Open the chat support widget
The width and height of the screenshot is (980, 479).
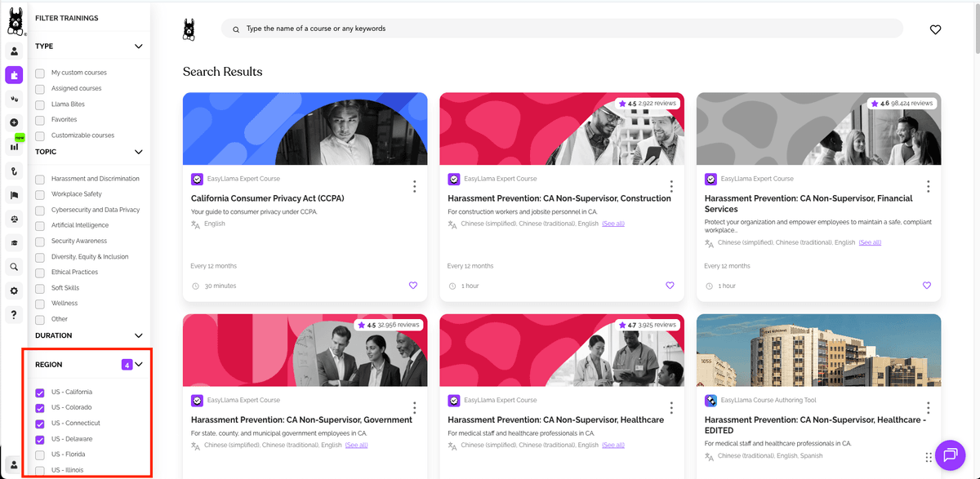[x=950, y=454]
